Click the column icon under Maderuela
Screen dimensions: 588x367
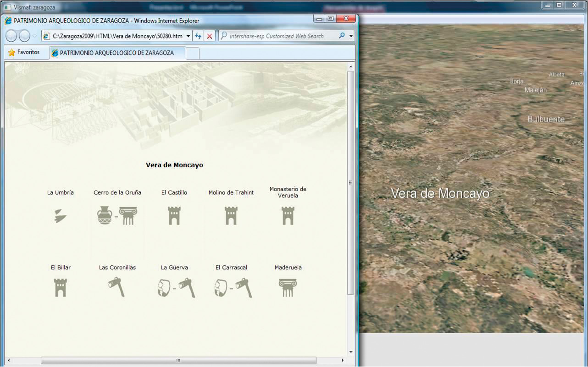click(x=288, y=288)
